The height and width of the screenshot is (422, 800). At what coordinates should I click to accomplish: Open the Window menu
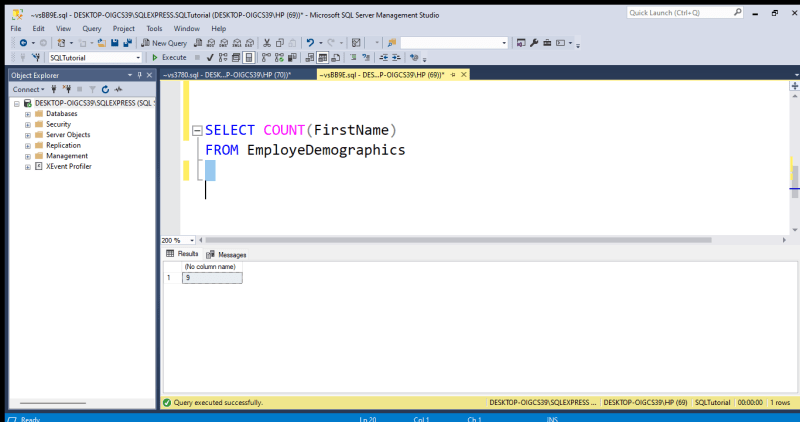pyautogui.click(x=187, y=29)
